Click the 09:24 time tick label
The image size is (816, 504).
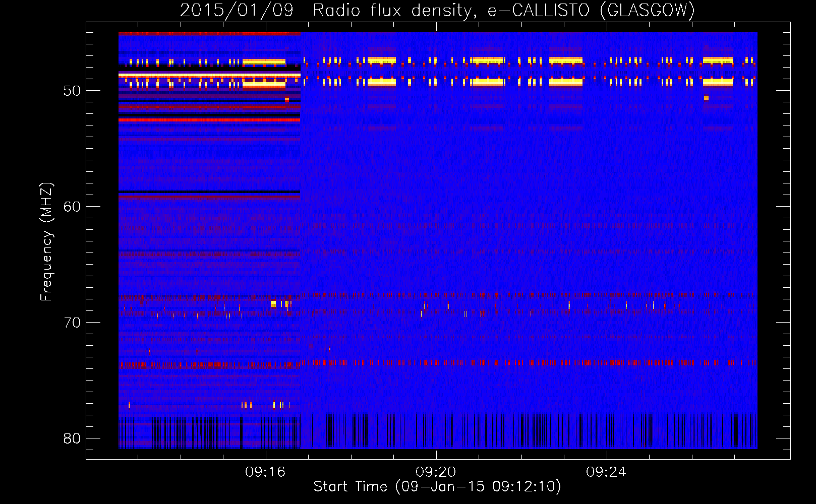[606, 472]
